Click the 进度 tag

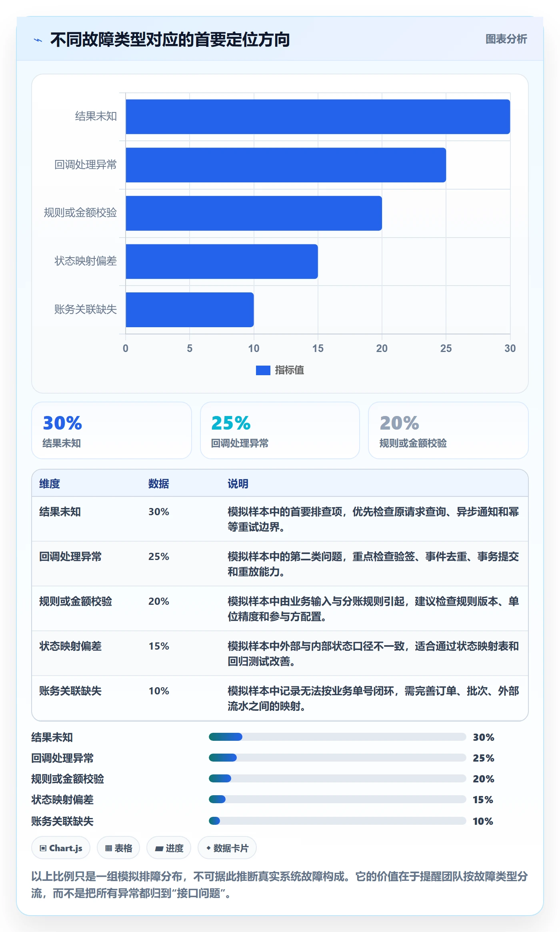169,848
